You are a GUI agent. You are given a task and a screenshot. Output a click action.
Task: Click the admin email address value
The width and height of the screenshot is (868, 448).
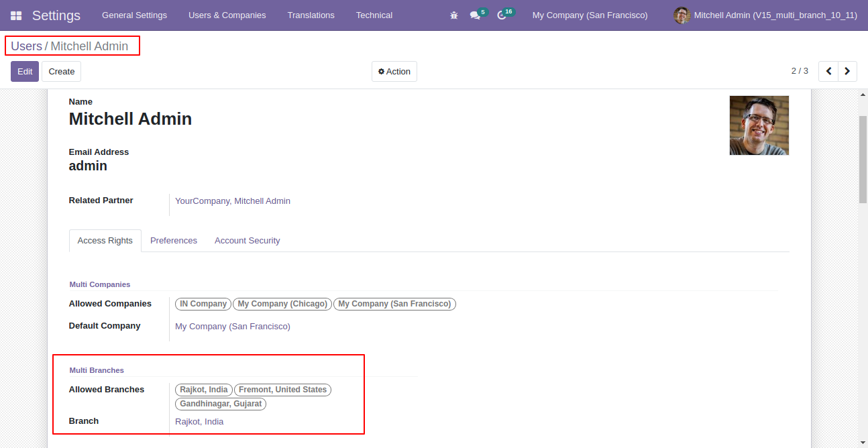coord(88,166)
